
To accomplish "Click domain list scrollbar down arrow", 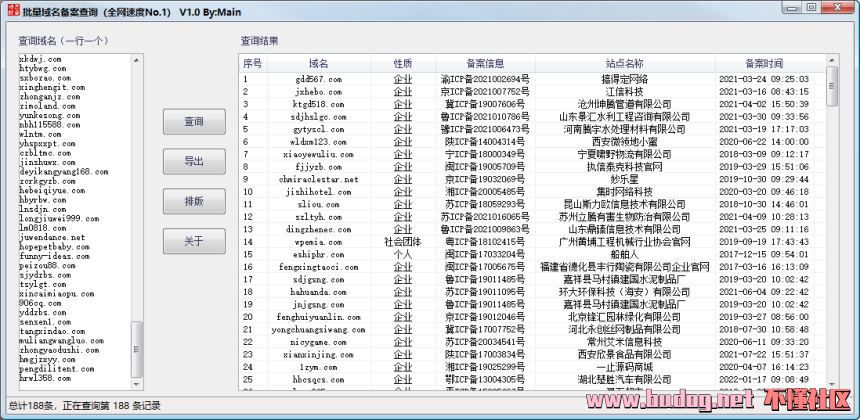I will click(x=137, y=384).
